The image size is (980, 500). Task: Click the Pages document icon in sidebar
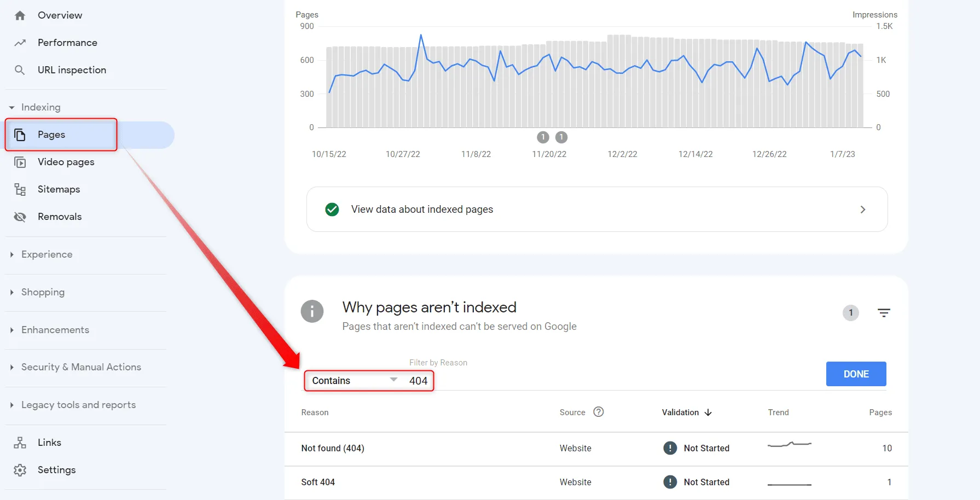[x=20, y=135]
